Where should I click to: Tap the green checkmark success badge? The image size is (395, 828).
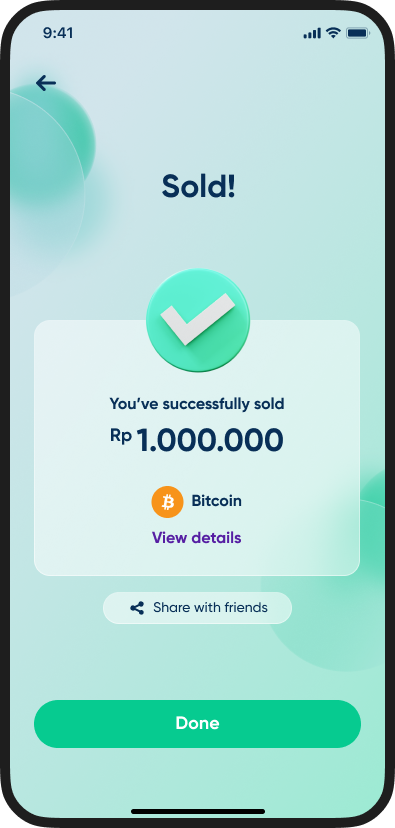point(198,320)
